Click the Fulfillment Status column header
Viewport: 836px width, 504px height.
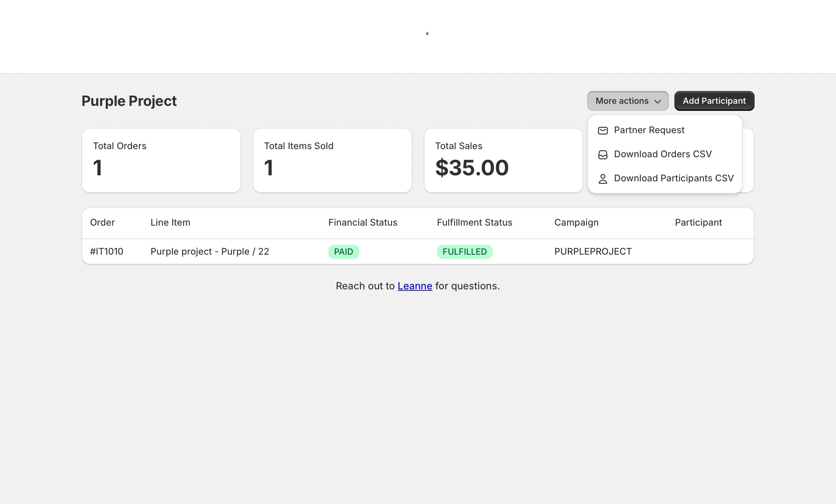point(474,222)
